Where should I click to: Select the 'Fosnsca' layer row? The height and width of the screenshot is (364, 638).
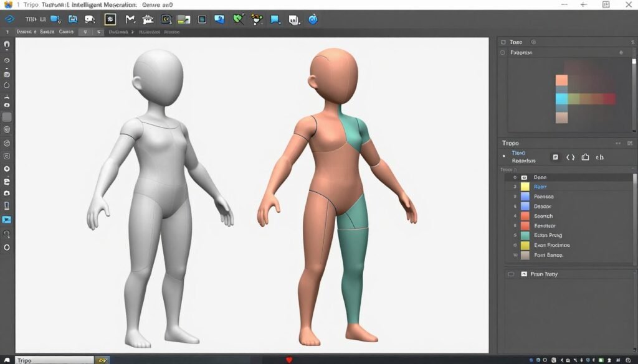click(x=569, y=197)
